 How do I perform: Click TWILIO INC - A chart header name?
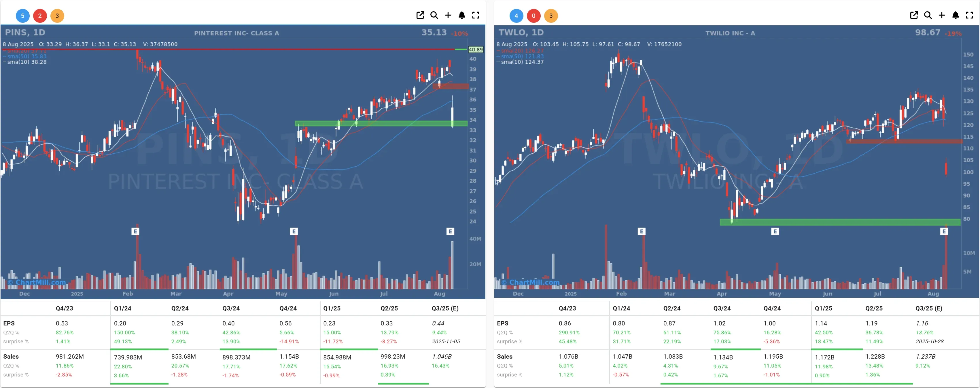pyautogui.click(x=731, y=33)
